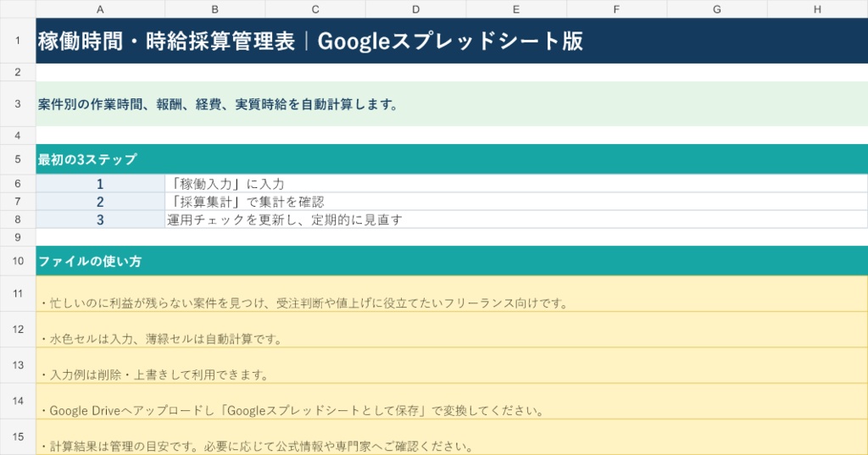Image resolution: width=868 pixels, height=455 pixels.
Task: Select the 「採算集計」で集計を確認 cell
Action: 516,202
